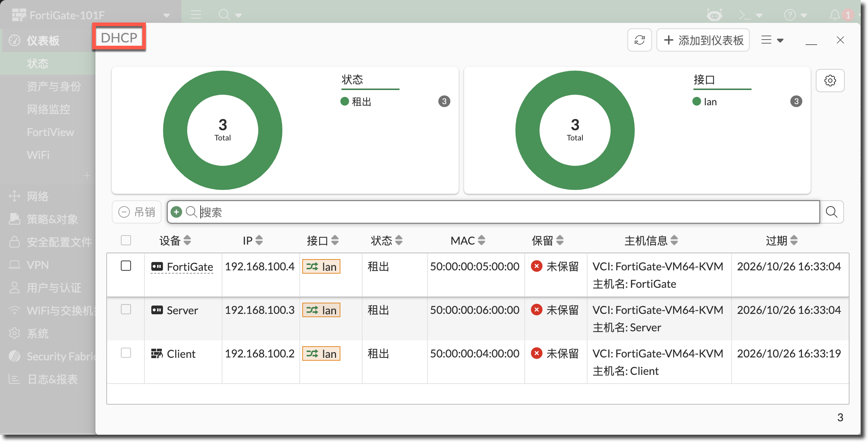Expand the top search dropdown arrow
Screen dimensions: 868x442
pos(238,16)
